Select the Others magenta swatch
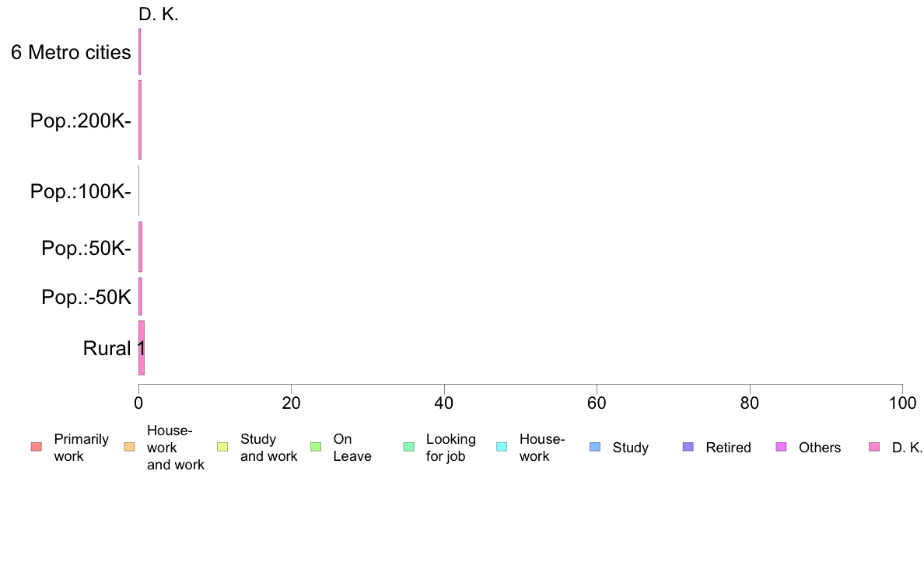 (782, 447)
